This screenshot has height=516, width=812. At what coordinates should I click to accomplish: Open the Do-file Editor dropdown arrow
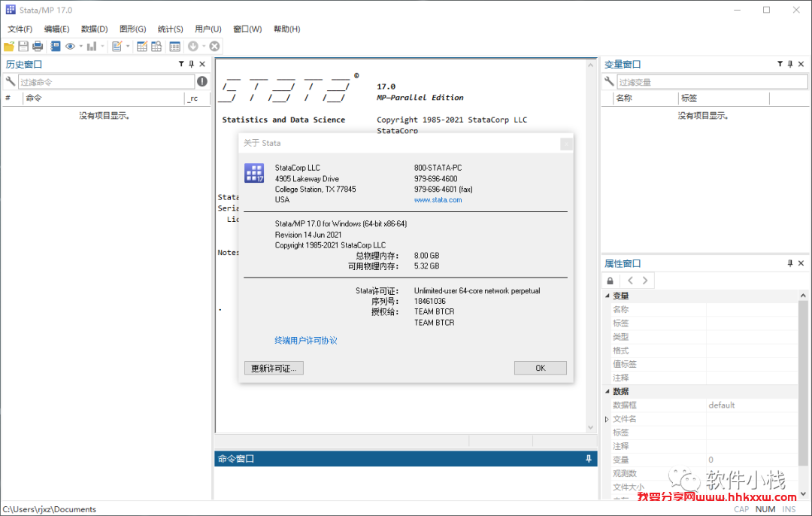(127, 46)
